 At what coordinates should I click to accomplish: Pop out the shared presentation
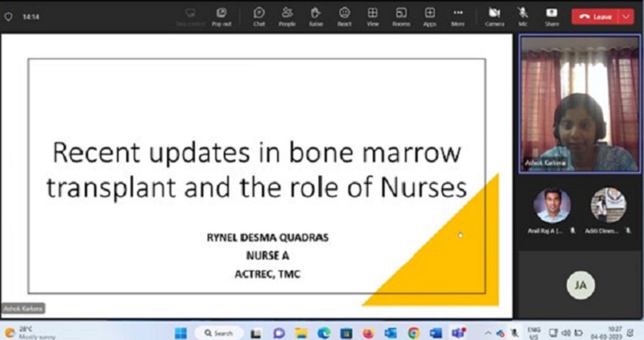(x=221, y=15)
